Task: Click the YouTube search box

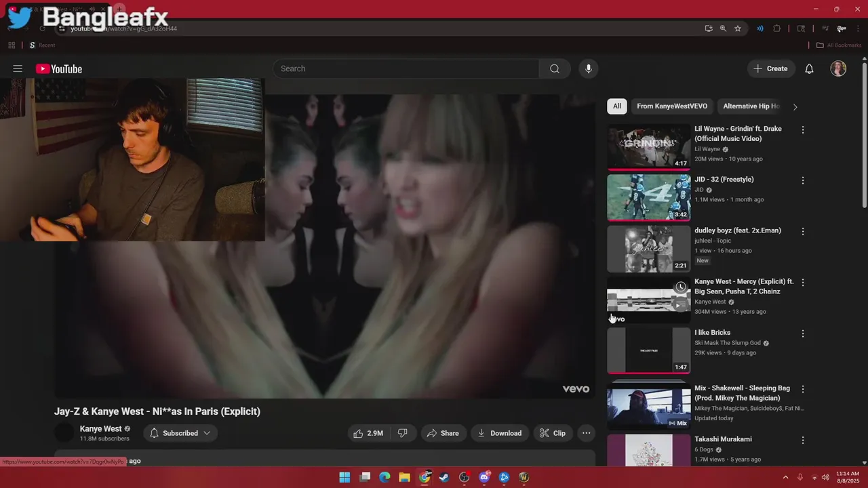Action: 406,68
